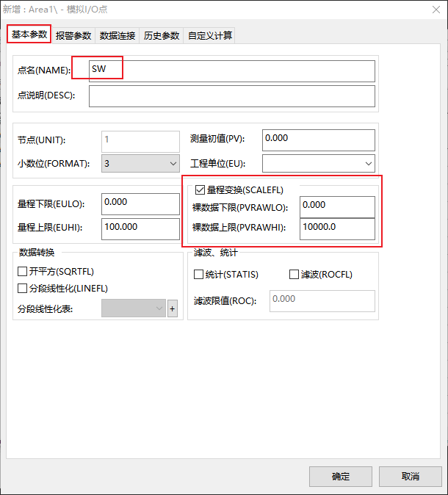
Task: Open the 分段线性化表 dropdown
Action: click(134, 308)
